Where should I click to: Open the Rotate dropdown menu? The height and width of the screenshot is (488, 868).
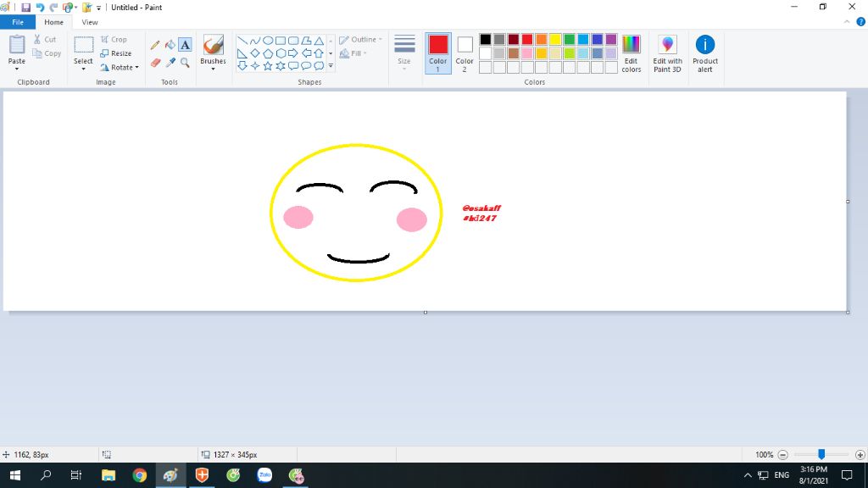point(120,68)
